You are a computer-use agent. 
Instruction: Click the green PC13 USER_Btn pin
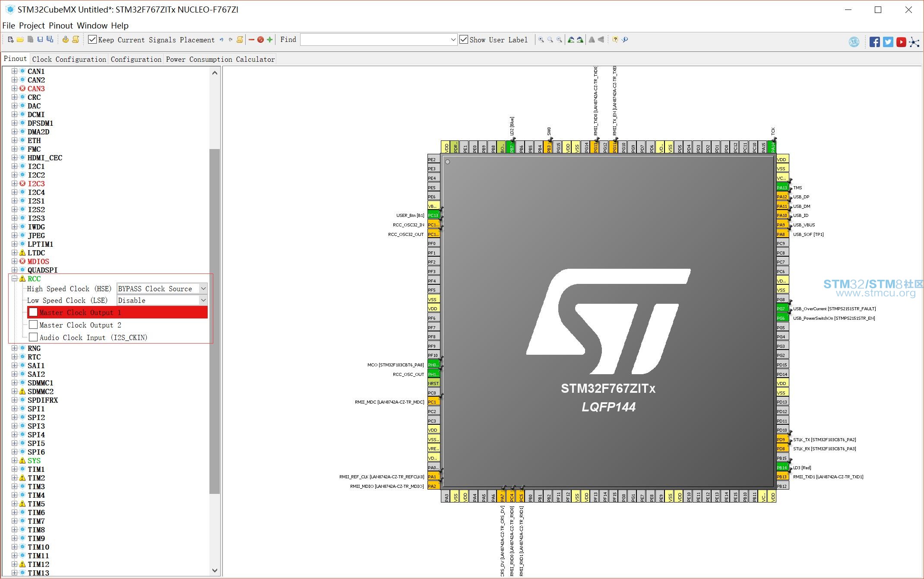(x=433, y=215)
